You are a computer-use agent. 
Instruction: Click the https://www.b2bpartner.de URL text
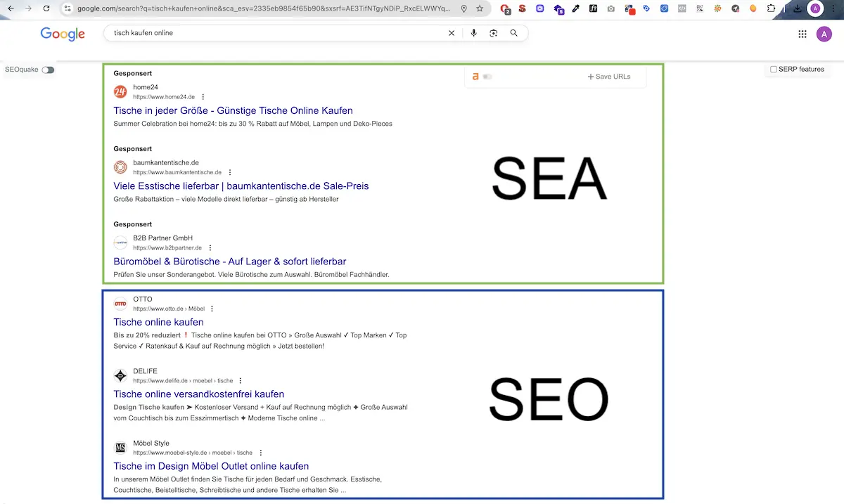(x=167, y=248)
